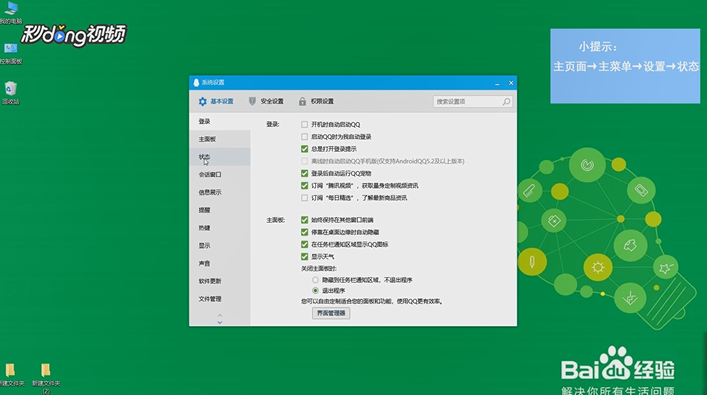The image size is (707, 395).
Task: Uncheck 登录后自动运行QQ宠物
Action: point(304,173)
